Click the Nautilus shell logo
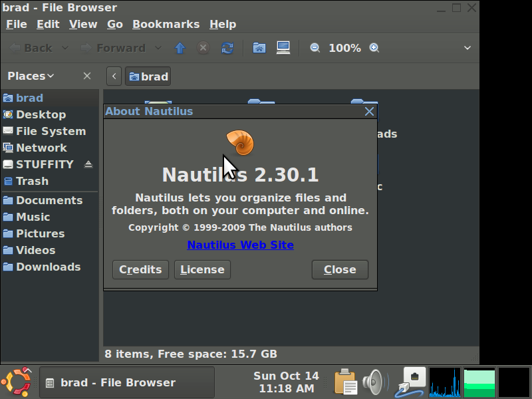The height and width of the screenshot is (399, 532). [240, 143]
